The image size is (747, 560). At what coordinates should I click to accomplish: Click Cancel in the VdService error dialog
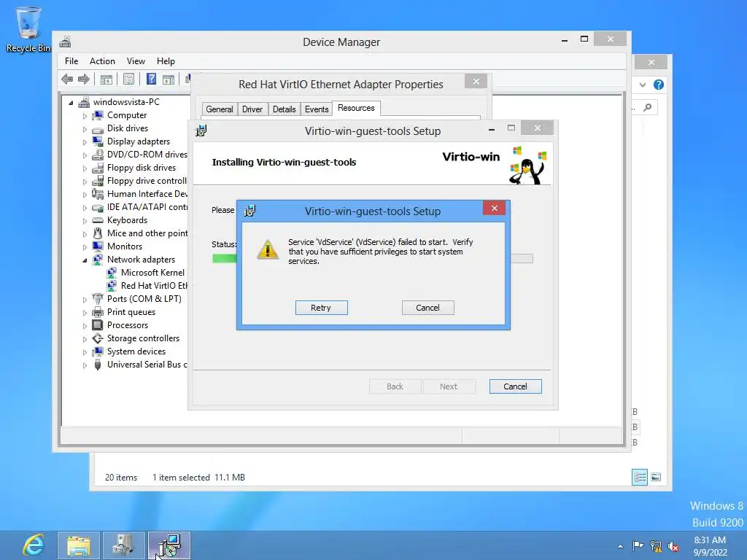pos(427,308)
